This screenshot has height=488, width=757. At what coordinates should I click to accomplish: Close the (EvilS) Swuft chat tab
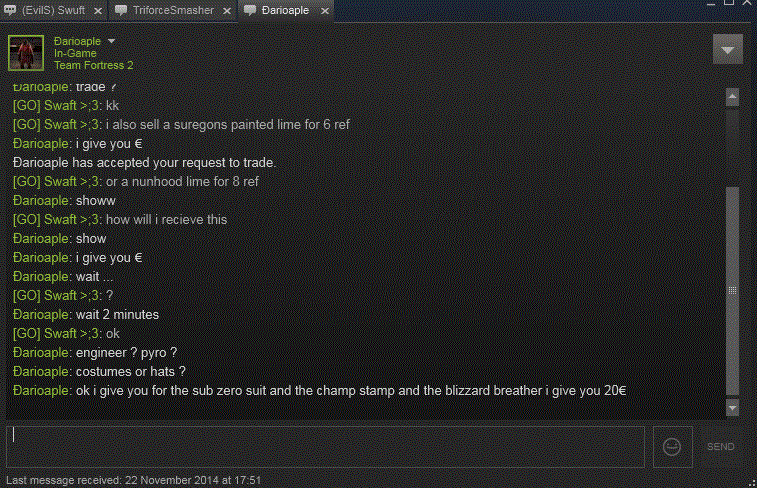(95, 10)
